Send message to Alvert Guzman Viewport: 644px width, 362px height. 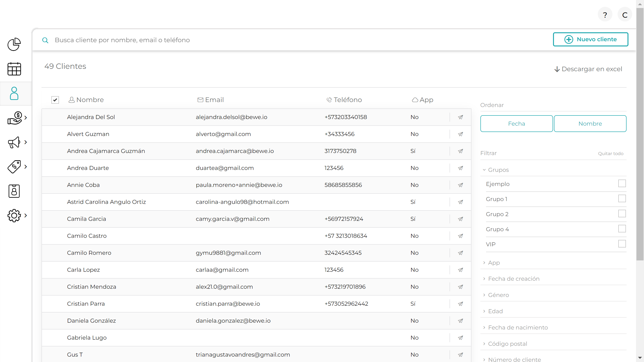coord(461,134)
